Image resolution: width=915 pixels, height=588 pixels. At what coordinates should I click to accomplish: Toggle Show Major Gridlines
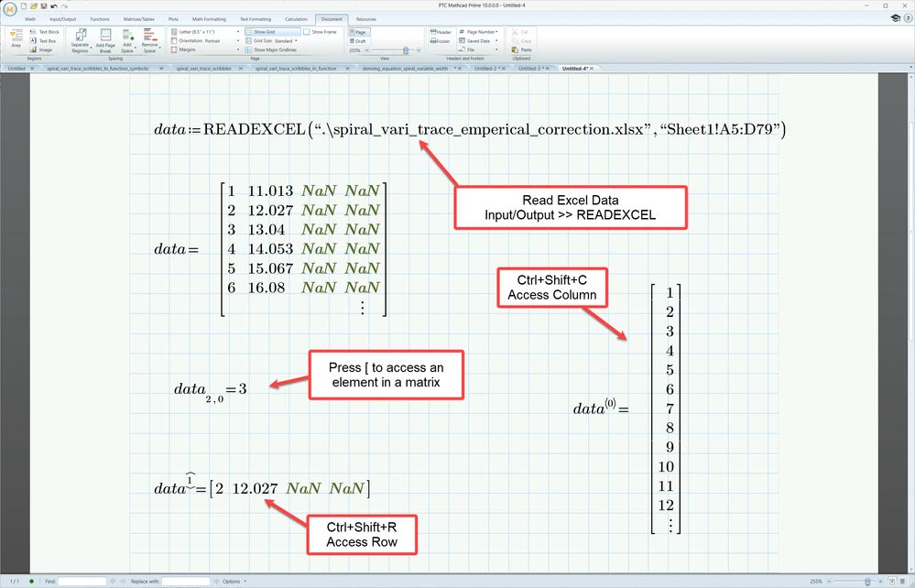point(275,49)
